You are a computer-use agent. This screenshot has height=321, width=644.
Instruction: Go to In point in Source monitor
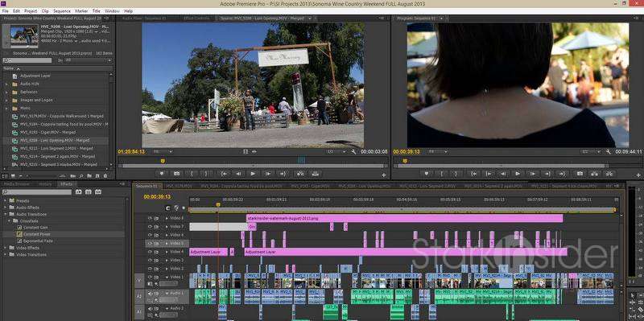[224, 174]
